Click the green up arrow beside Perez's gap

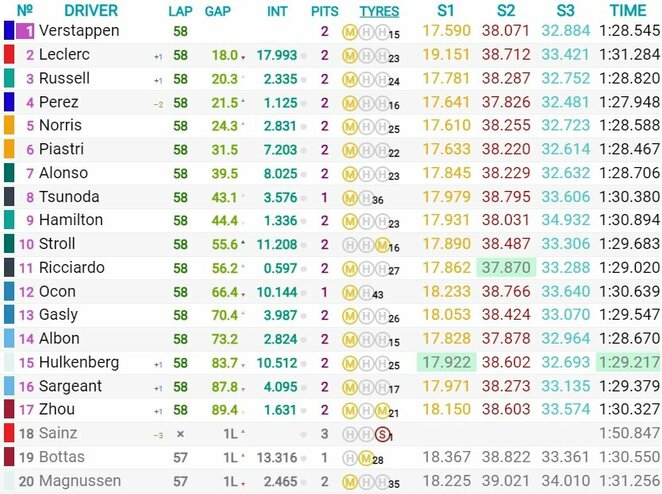[242, 102]
